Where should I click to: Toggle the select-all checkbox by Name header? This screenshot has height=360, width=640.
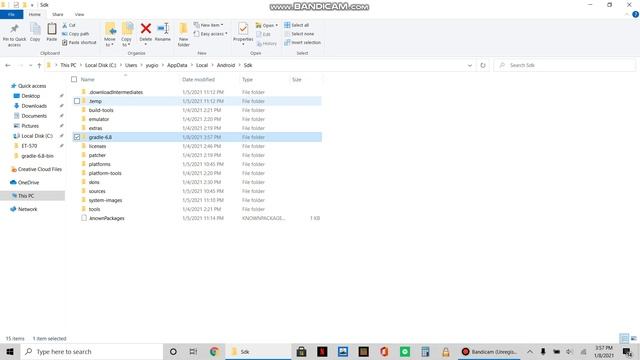[74, 79]
